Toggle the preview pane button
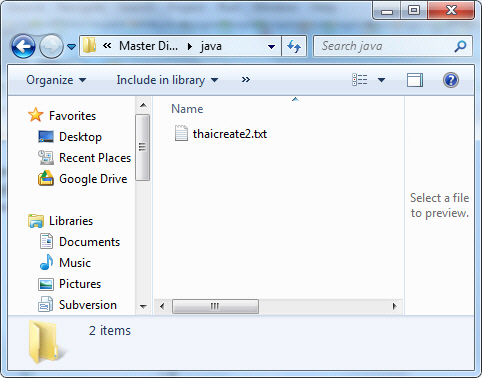Screen dimensions: 482x378 tap(415, 80)
